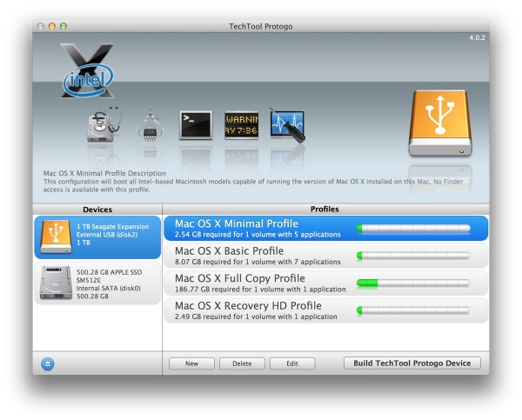Select 1 TB Seagate Expansion device row
This screenshot has width=522, height=420.
pyautogui.click(x=97, y=237)
